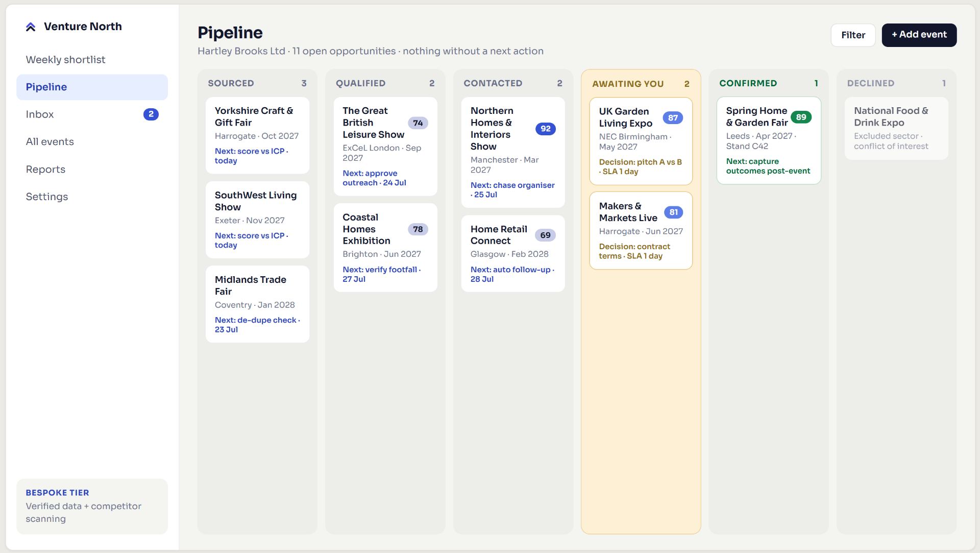This screenshot has width=980, height=553.
Task: Click the Pipeline page heading
Action: pos(230,33)
